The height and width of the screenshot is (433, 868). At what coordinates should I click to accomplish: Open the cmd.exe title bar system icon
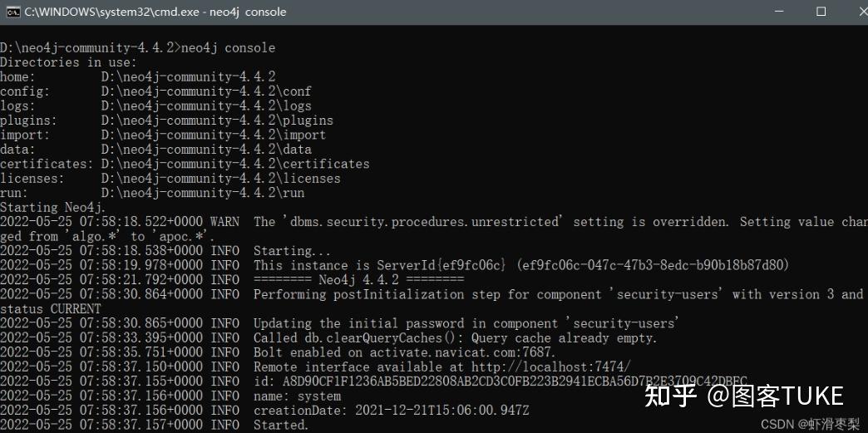coord(13,12)
